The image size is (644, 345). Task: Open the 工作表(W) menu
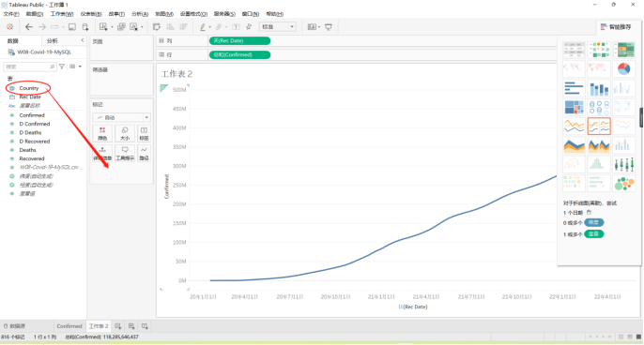pyautogui.click(x=62, y=14)
